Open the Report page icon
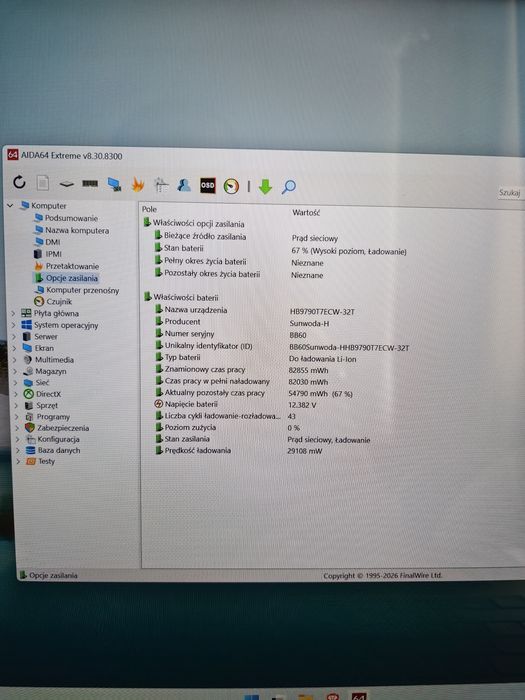 43,183
